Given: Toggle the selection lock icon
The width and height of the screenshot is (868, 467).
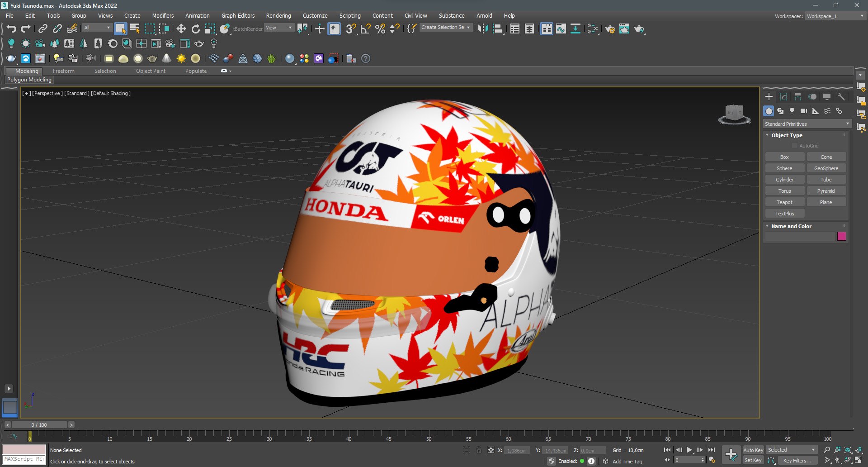Looking at the screenshot, I should (478, 450).
